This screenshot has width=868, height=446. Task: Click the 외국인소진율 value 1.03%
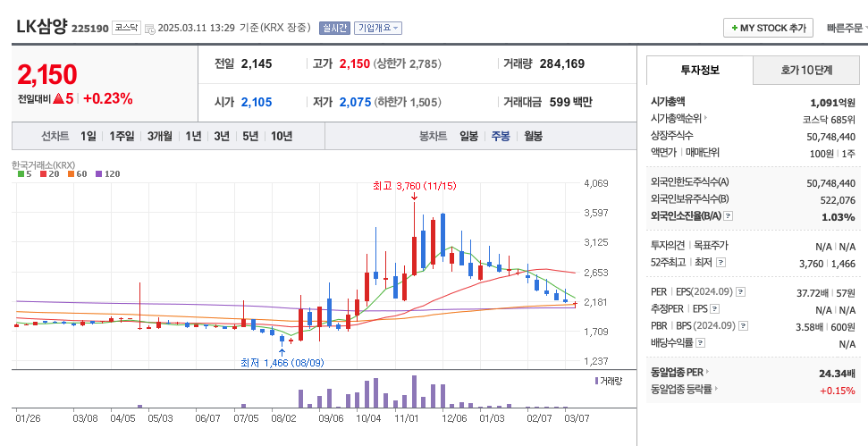(839, 217)
